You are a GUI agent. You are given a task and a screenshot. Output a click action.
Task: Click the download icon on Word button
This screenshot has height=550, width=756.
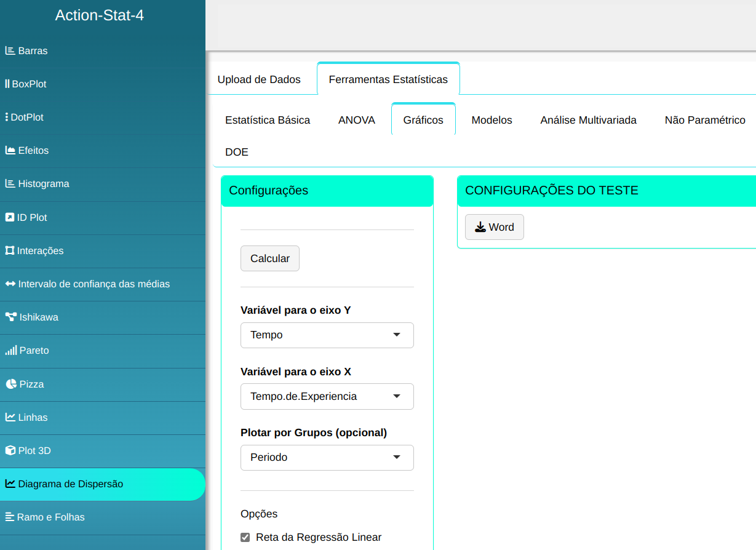[x=480, y=228]
